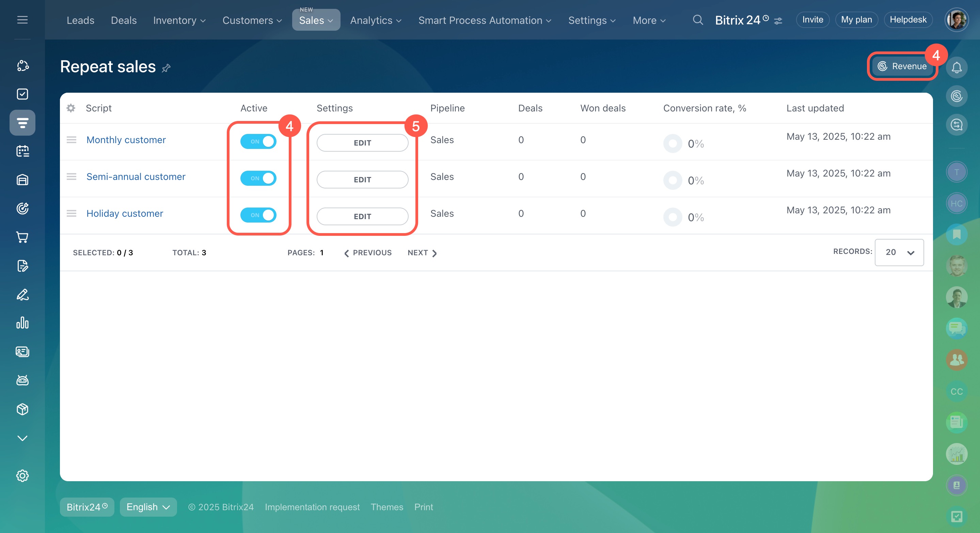Open the CRM funnel sidebar icon
980x533 pixels.
[22, 123]
